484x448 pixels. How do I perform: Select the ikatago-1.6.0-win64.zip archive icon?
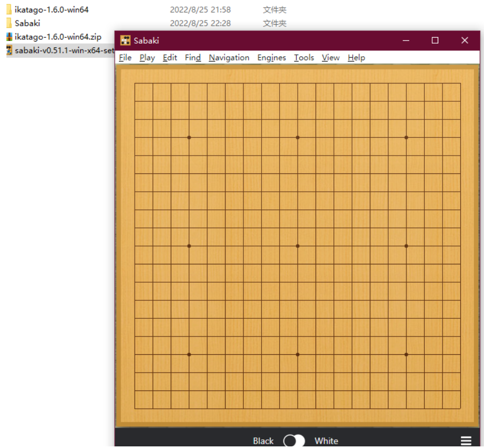9,37
